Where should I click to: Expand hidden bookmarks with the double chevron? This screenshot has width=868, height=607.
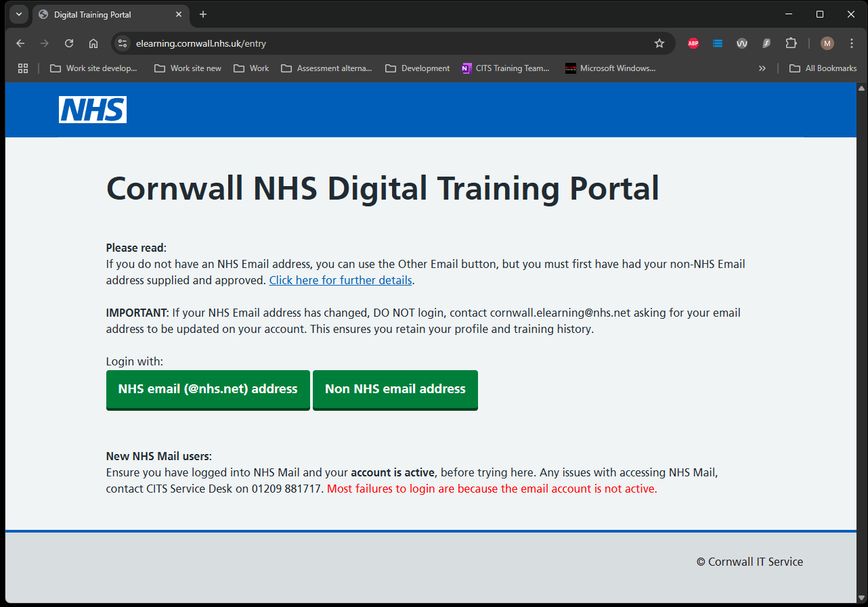tap(762, 68)
